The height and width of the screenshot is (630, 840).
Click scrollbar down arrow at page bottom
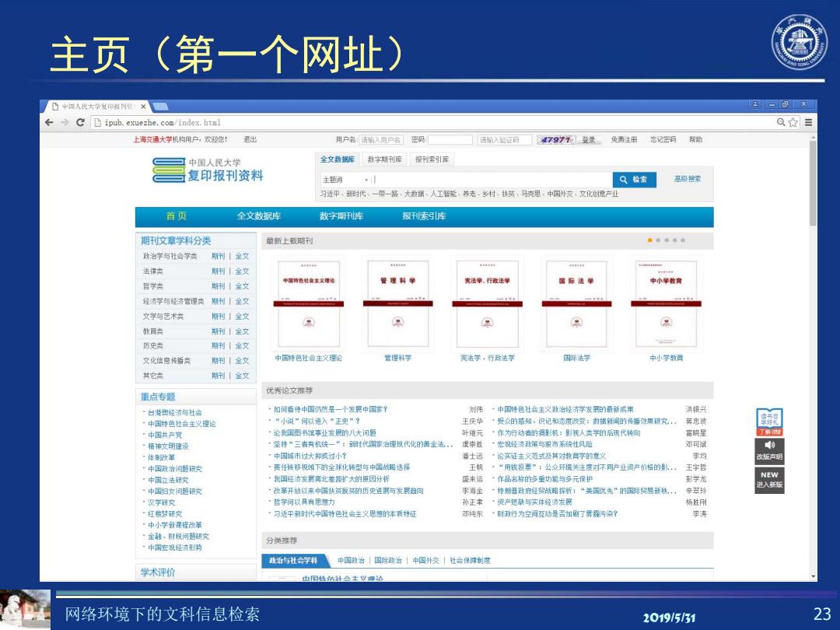click(x=814, y=577)
